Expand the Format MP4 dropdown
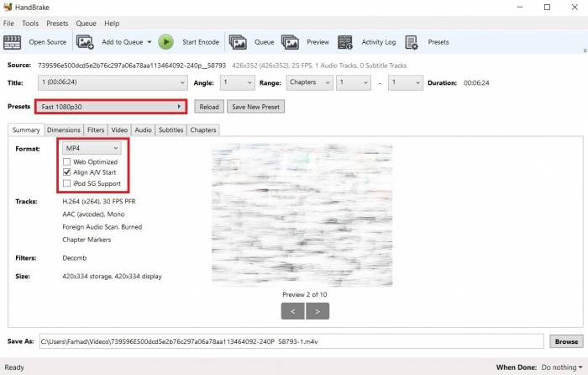 [x=92, y=149]
